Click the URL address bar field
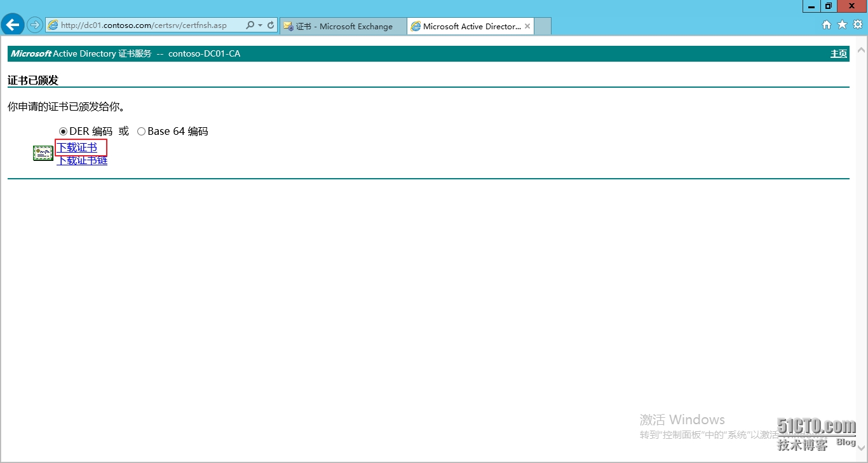 tap(146, 25)
